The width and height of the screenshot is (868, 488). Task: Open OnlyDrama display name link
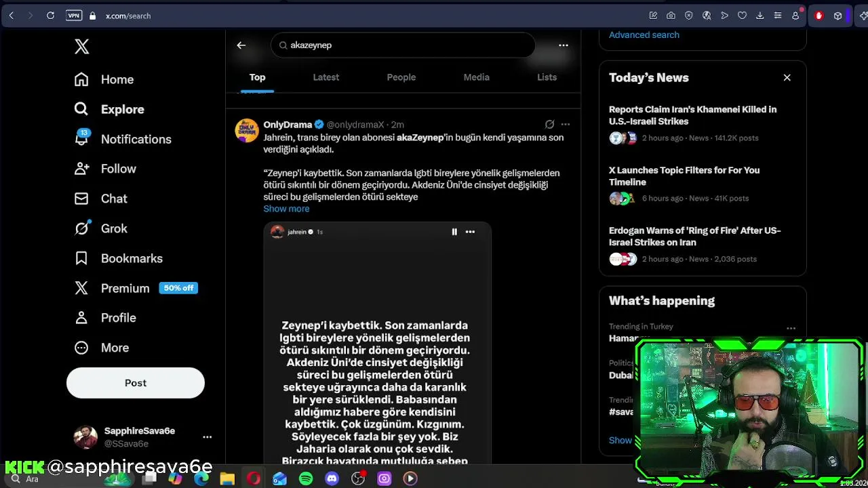click(x=288, y=125)
